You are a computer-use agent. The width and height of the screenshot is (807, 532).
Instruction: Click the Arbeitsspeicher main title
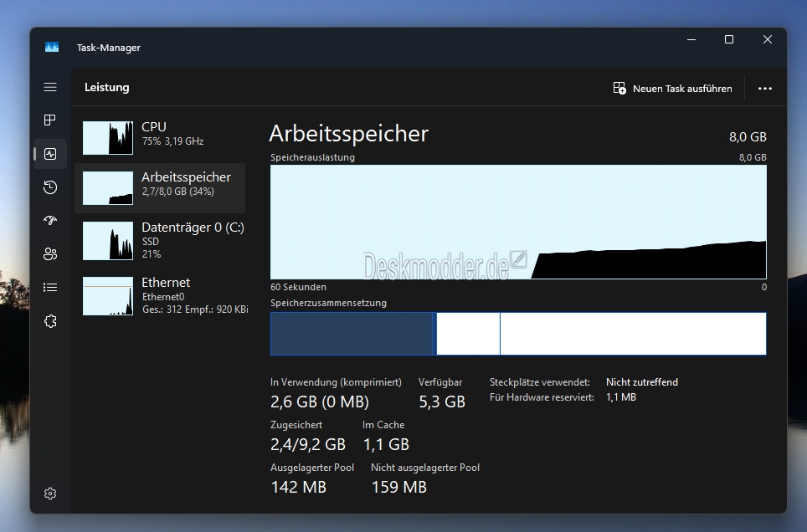tap(349, 134)
